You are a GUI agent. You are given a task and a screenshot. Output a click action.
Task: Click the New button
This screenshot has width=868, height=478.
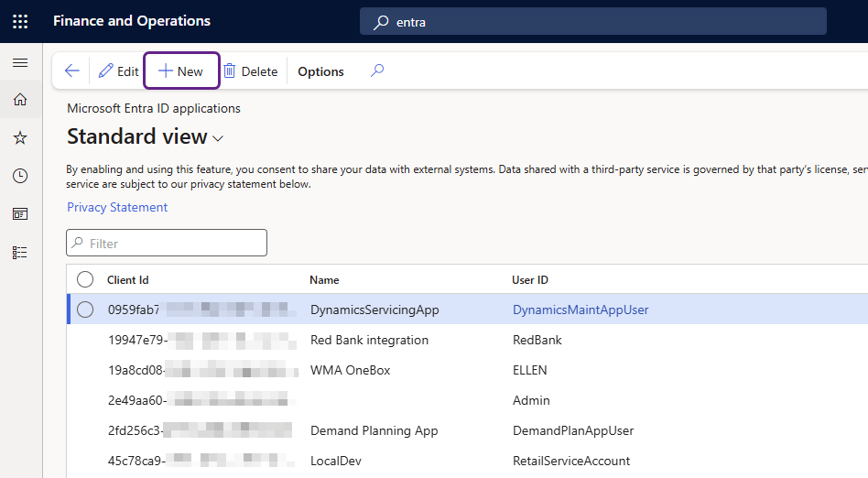[x=181, y=71]
